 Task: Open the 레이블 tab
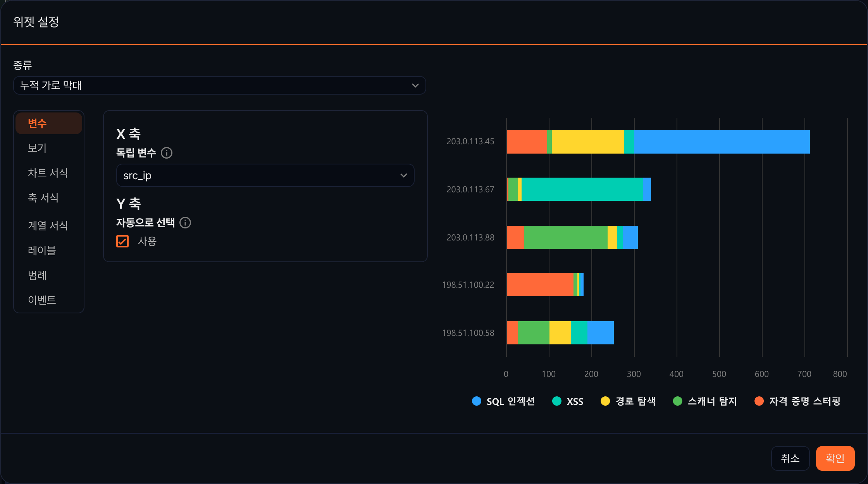coord(49,251)
